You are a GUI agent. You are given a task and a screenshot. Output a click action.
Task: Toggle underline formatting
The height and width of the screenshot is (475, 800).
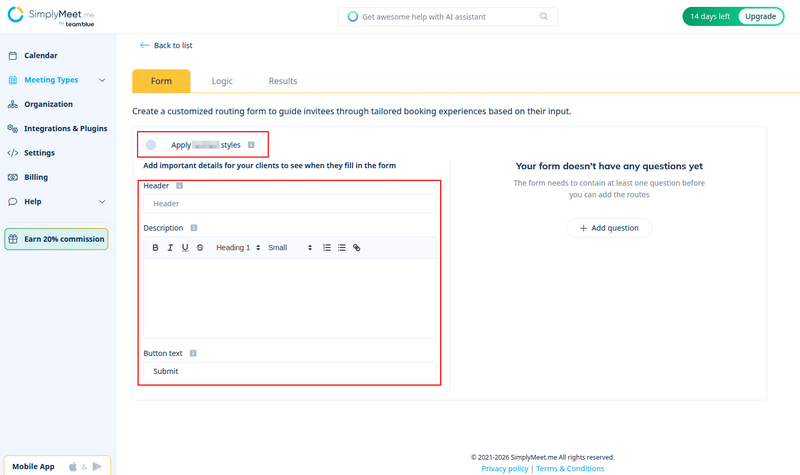[185, 247]
